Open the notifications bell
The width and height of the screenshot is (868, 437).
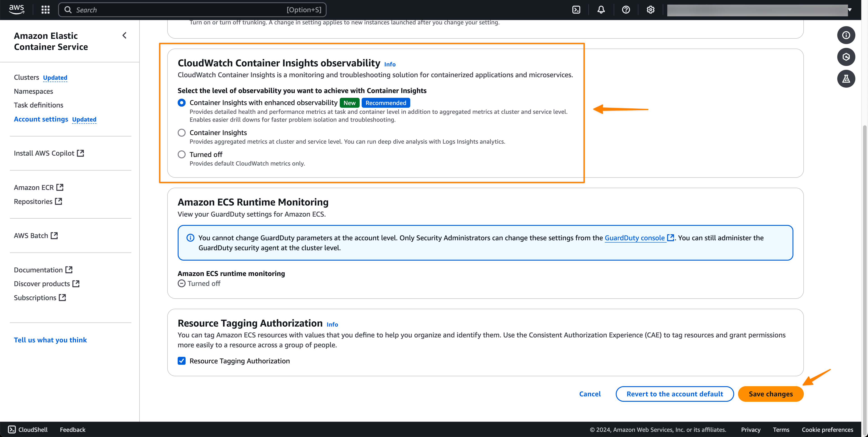601,10
